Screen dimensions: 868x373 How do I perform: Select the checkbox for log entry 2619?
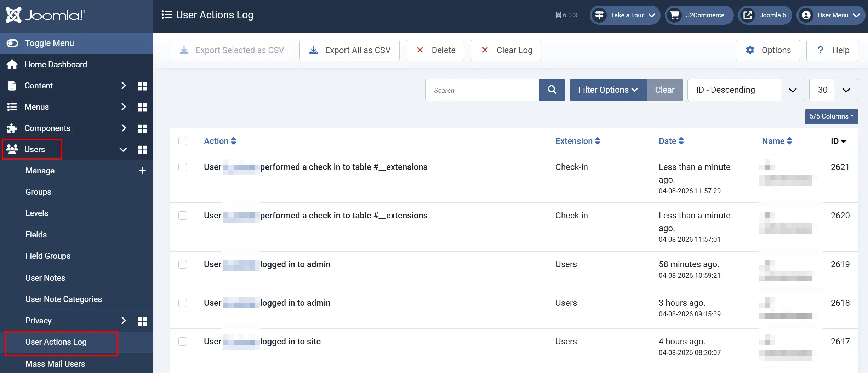point(183,264)
